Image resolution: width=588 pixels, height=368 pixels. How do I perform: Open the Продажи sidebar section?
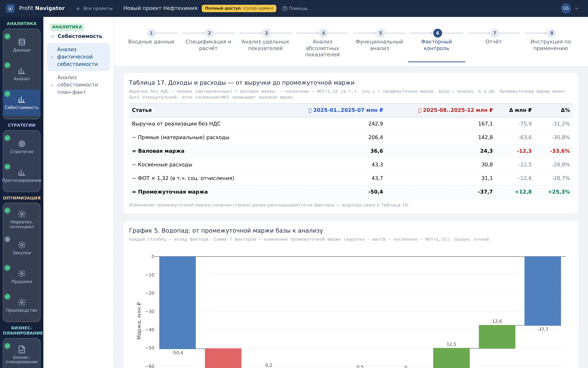tap(22, 277)
